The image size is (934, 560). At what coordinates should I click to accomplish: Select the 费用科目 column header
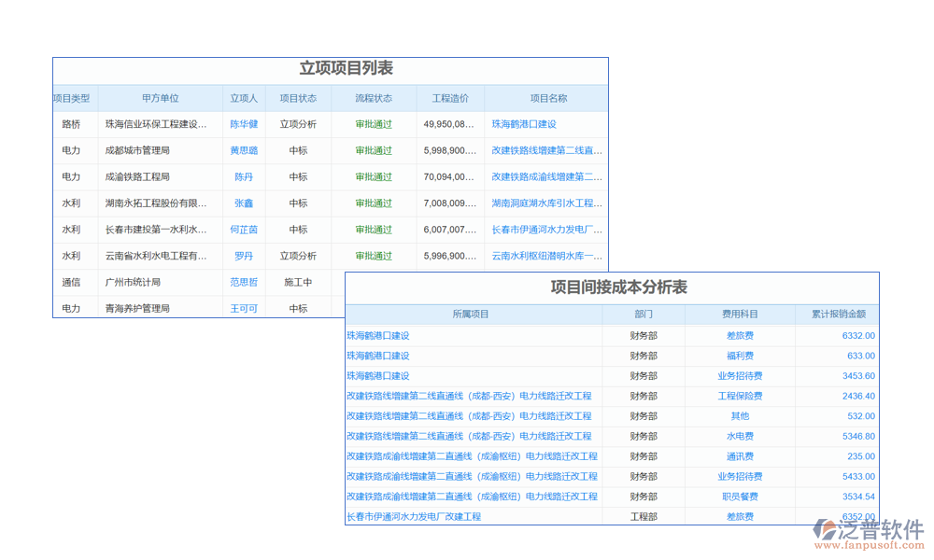click(740, 315)
